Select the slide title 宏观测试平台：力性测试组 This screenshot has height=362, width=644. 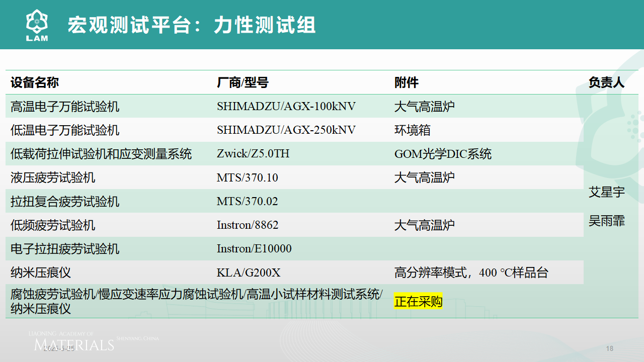pyautogui.click(x=192, y=25)
